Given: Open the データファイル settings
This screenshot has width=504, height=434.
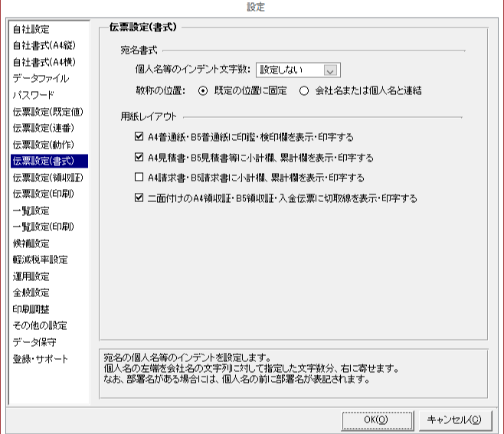Looking at the screenshot, I should 41,78.
